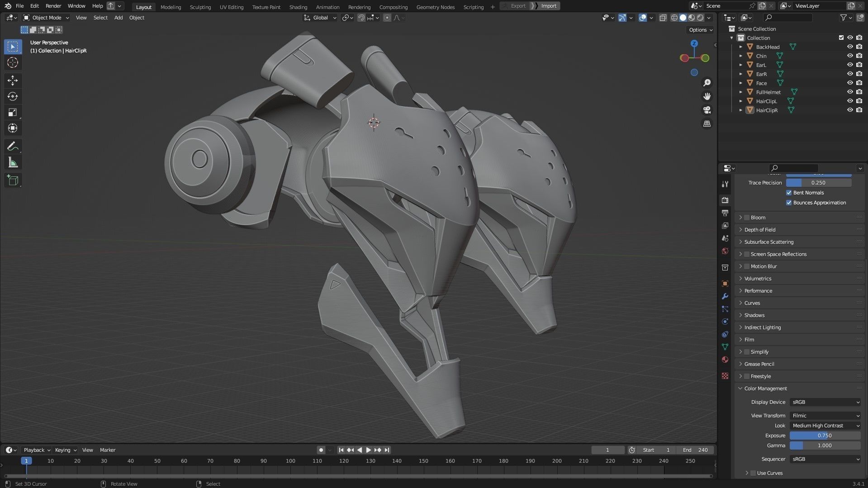Toggle X-ray display in viewport
Viewport: 868px width, 488px height.
[x=663, y=18]
